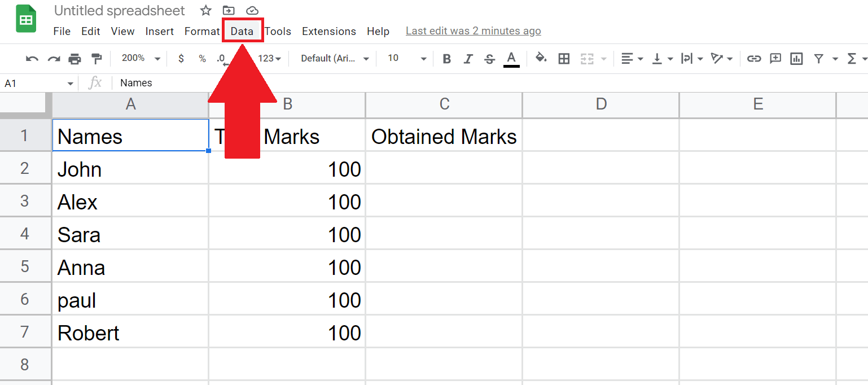Apply currency format with dollar sign icon
Screen dimensions: 868x385
[180, 58]
